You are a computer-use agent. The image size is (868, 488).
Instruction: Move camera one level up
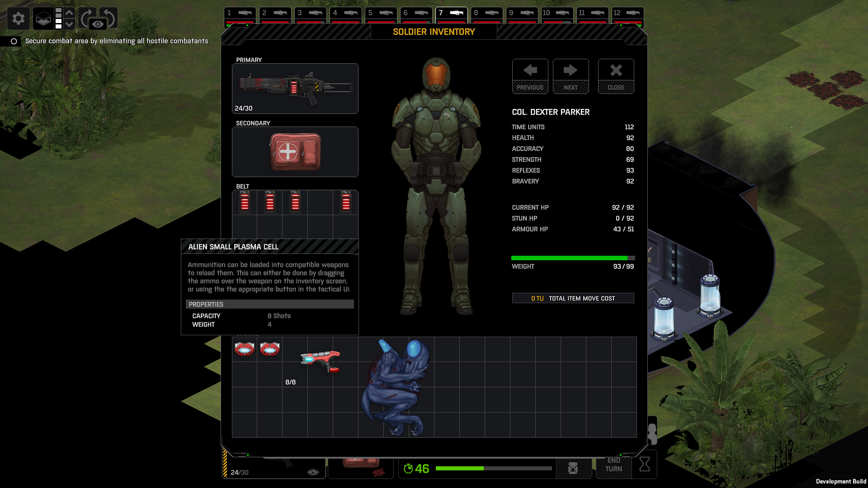69,13
